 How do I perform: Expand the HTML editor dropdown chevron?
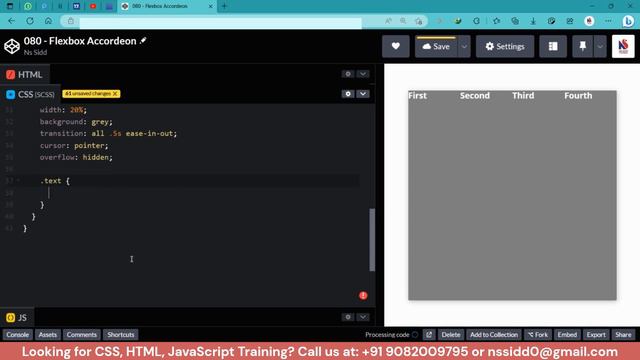click(363, 74)
